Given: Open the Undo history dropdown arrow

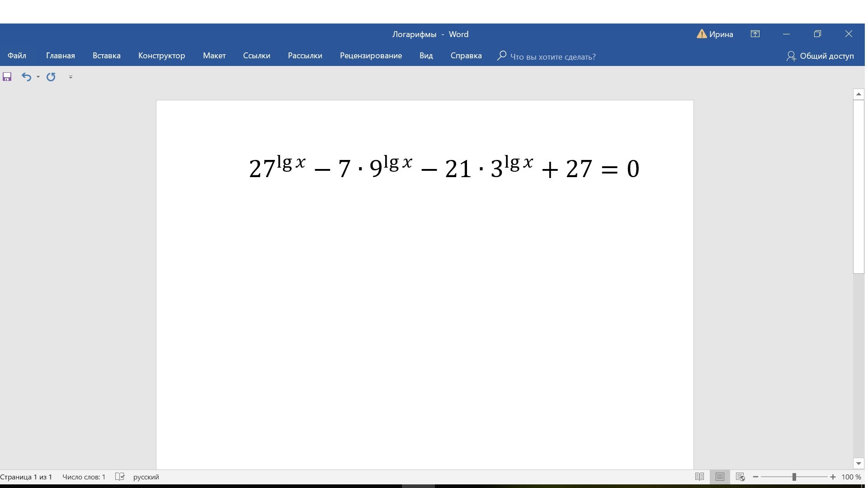Looking at the screenshot, I should point(38,77).
